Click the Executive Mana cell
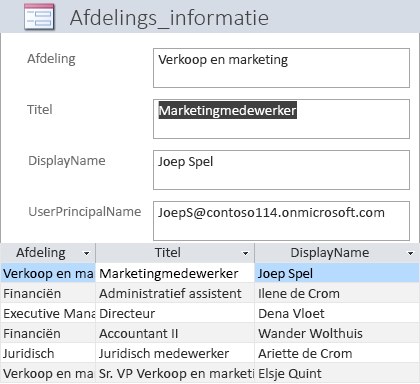 [x=48, y=313]
